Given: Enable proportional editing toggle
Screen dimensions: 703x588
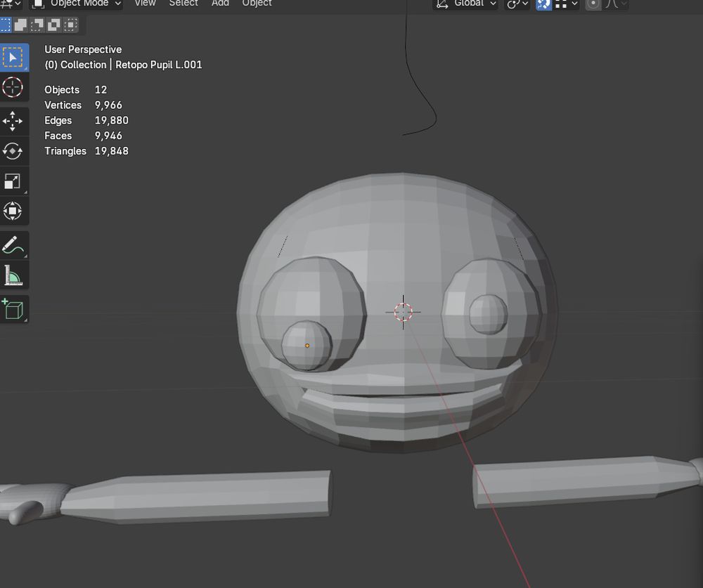Looking at the screenshot, I should coord(593,4).
